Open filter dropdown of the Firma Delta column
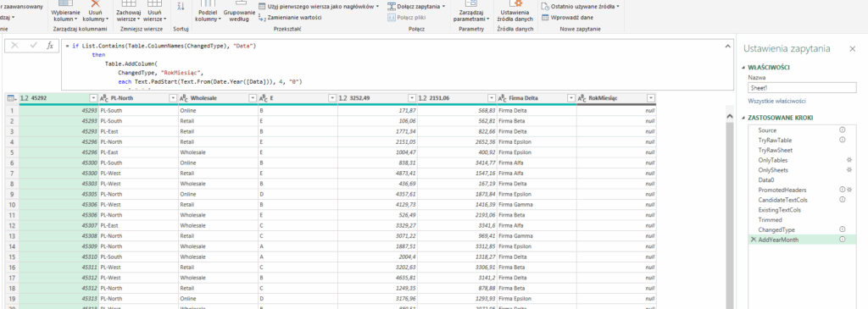Viewport: 868px width, 309px height. click(x=570, y=98)
